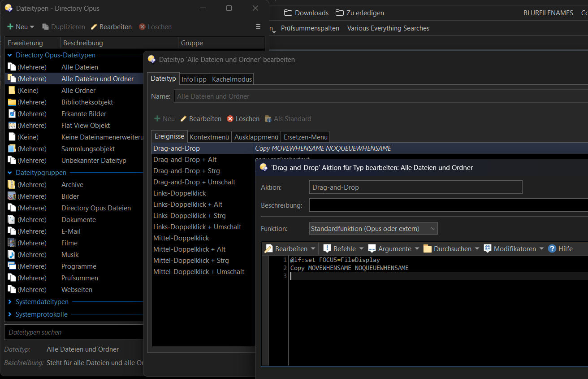Click Löschen in the Dateitypen toolbar
588x379 pixels.
click(155, 27)
